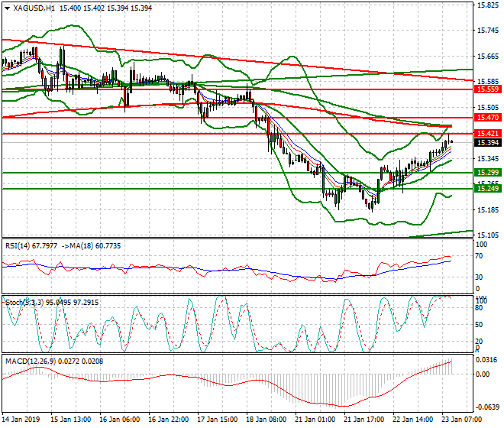Click the 16 Jan 22:00 time label
This screenshot has height=428, width=504.
169,420
